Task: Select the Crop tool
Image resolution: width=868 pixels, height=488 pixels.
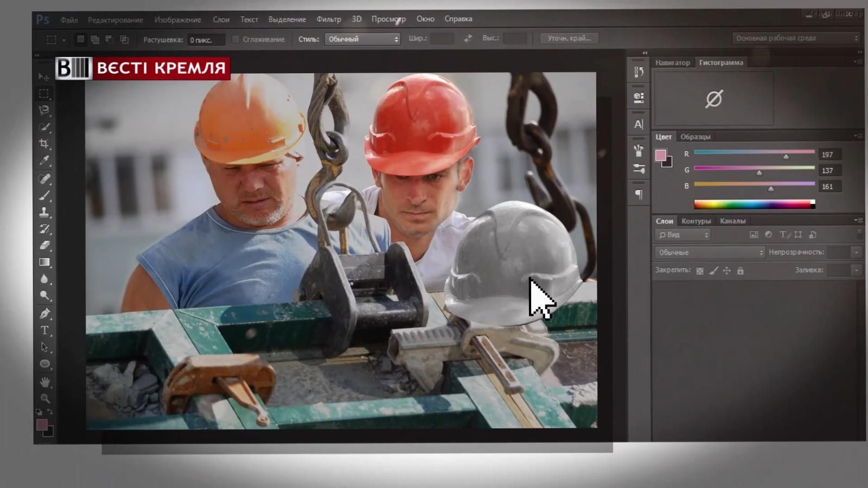Action: (44, 144)
